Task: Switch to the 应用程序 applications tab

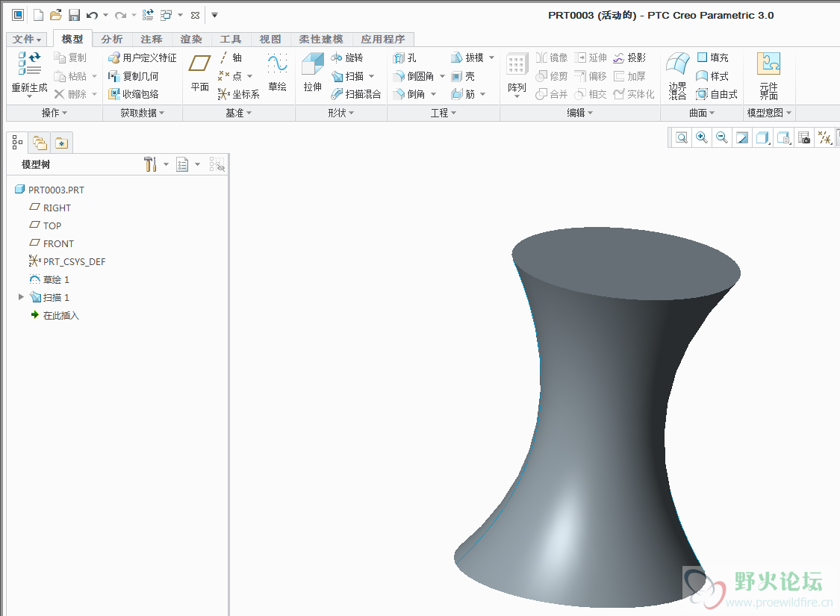Action: 383,39
